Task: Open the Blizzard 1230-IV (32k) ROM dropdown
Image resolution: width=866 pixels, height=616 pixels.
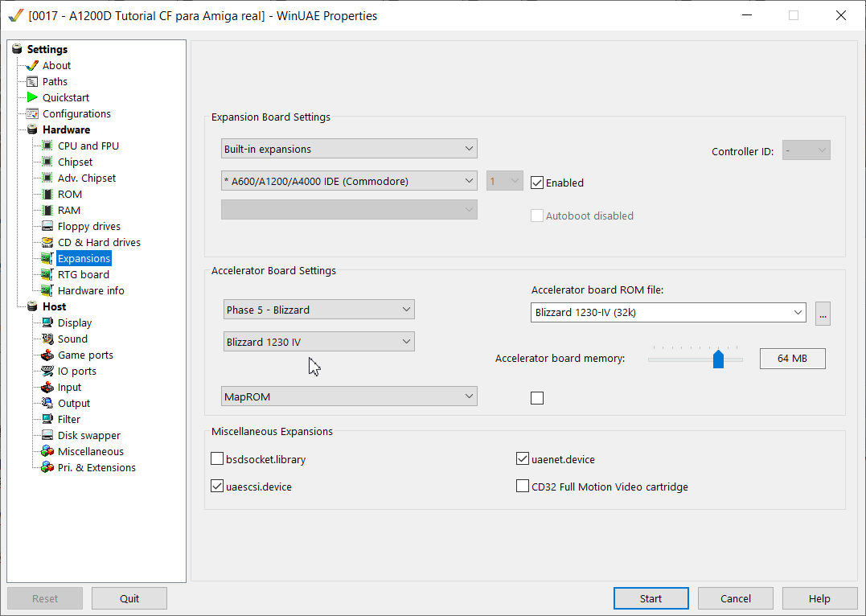Action: (x=668, y=312)
